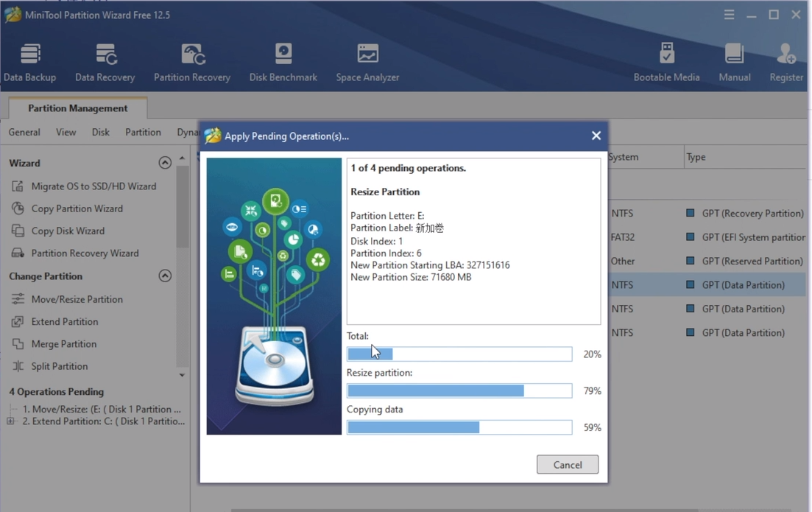Viewport: 812px width, 512px height.
Task: Click the '4 Operations Pending' heading
Action: click(57, 391)
